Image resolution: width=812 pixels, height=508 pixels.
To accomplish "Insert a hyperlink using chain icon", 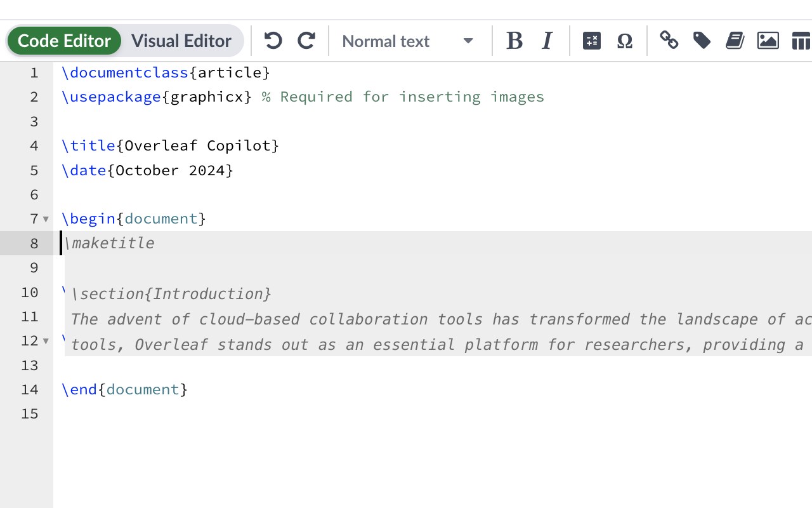I will pos(669,41).
